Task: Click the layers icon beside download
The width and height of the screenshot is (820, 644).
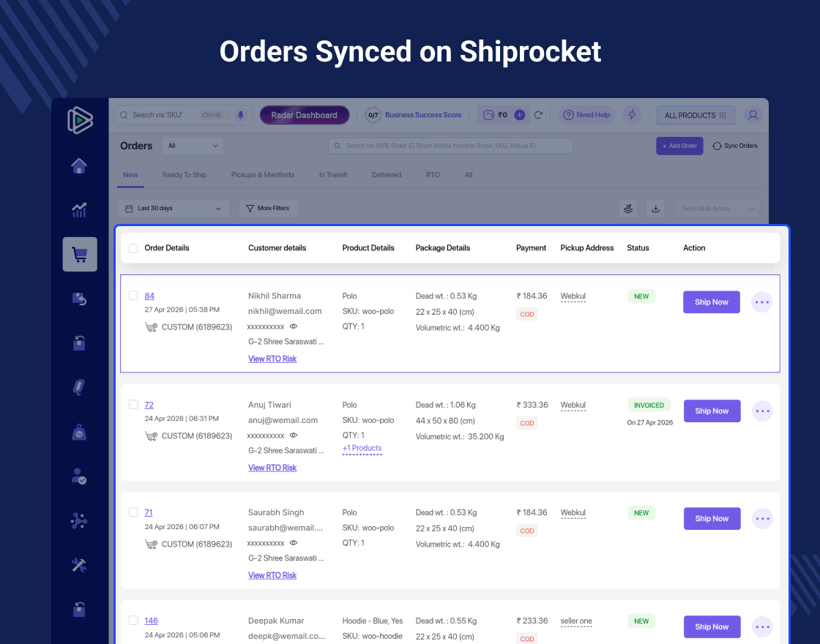Action: coord(628,209)
